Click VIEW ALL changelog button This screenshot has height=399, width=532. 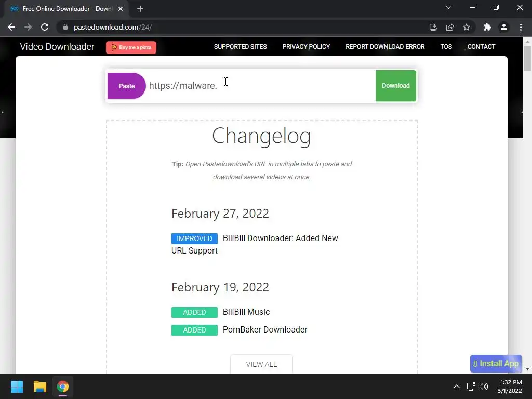click(x=261, y=364)
